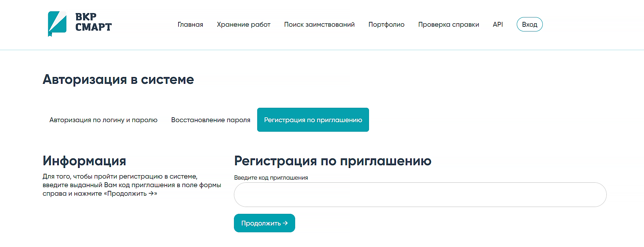This screenshot has width=644, height=247.
Task: Open the Главная menu item
Action: pyautogui.click(x=190, y=25)
